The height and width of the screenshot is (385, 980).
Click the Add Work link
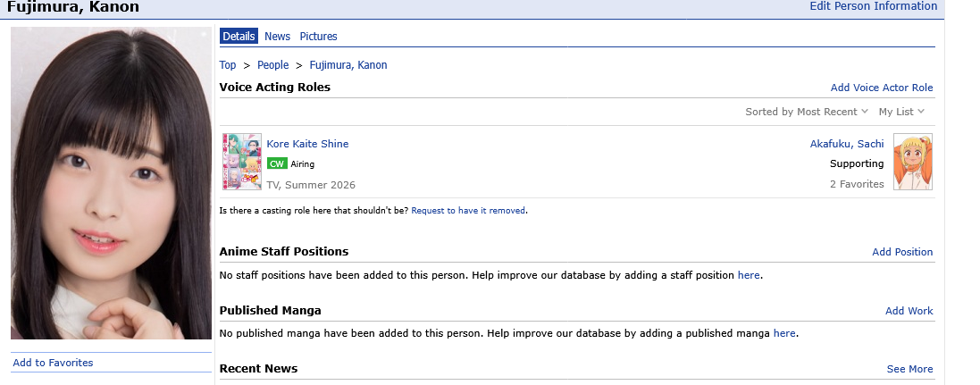[909, 311]
